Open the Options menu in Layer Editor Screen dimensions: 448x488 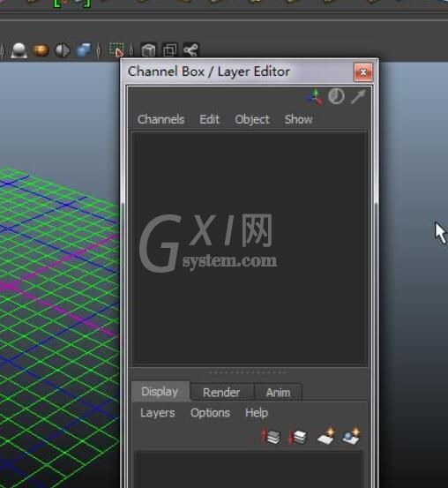[210, 413]
